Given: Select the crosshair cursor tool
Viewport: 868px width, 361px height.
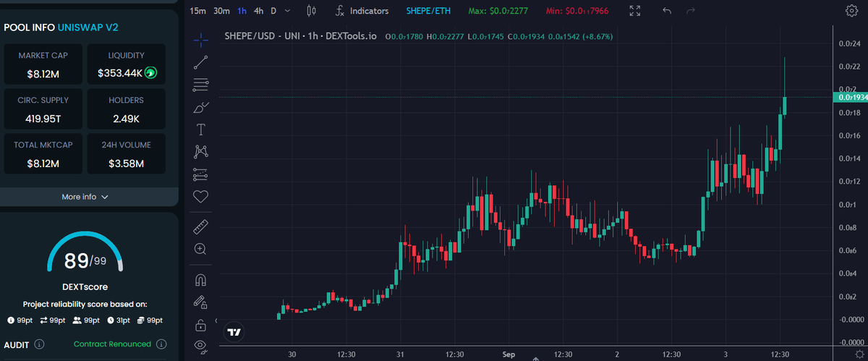Looking at the screenshot, I should click(x=200, y=41).
